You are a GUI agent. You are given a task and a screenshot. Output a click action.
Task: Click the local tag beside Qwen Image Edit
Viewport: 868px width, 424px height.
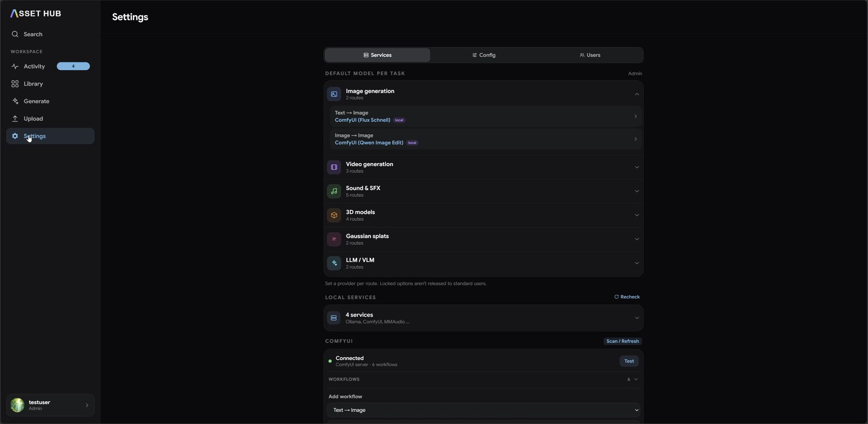412,143
